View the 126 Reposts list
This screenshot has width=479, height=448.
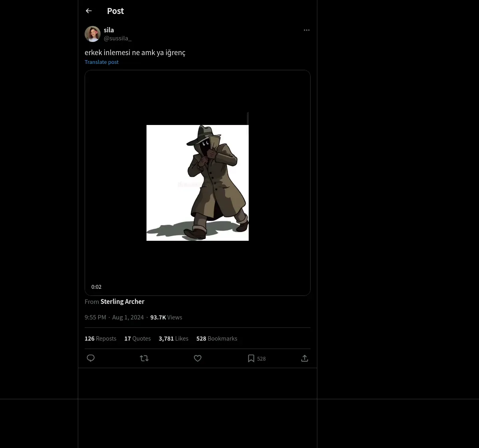click(100, 339)
